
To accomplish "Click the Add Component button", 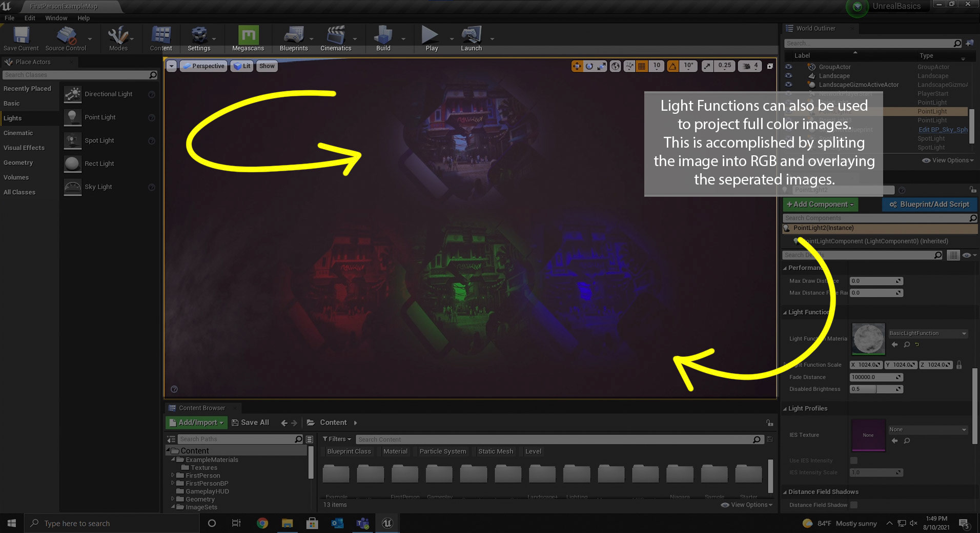I will (x=820, y=204).
